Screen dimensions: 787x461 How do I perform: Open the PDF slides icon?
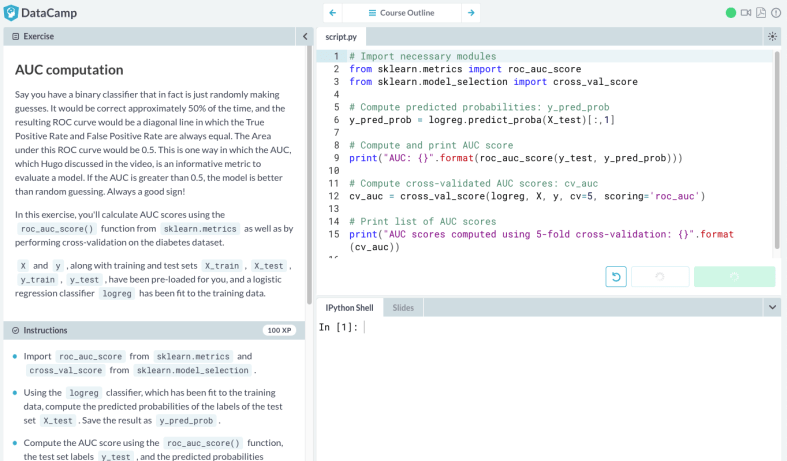761,13
